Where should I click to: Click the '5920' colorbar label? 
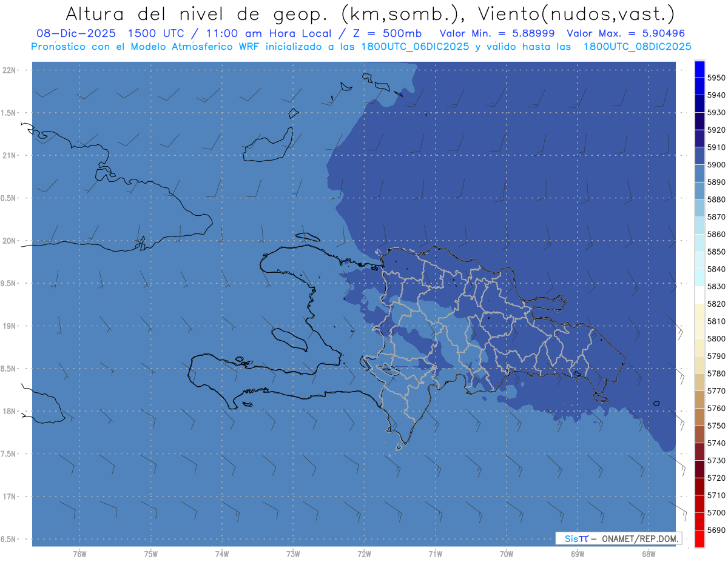pos(716,130)
